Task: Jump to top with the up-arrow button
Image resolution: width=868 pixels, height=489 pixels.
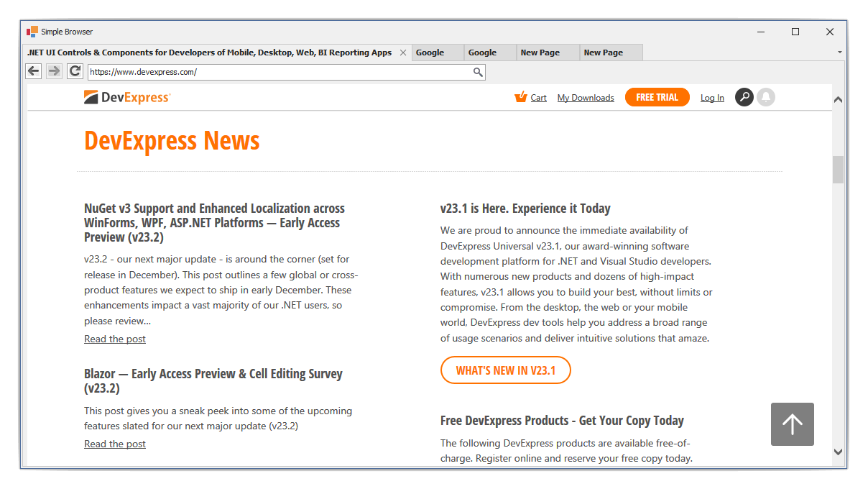Action: pyautogui.click(x=793, y=424)
